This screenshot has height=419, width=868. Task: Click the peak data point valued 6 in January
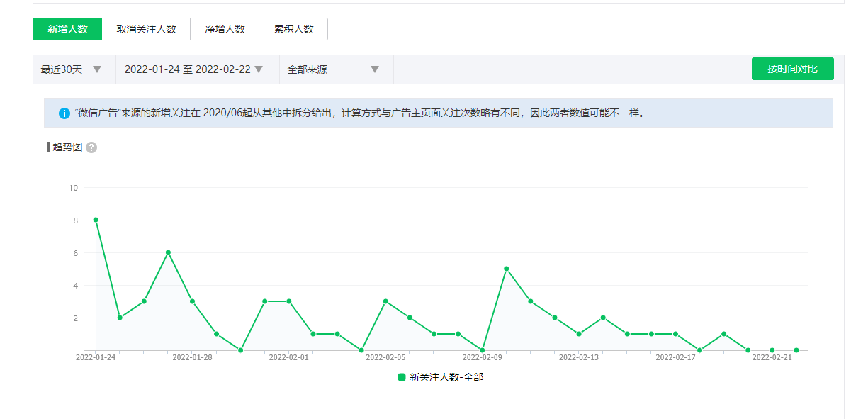click(168, 252)
